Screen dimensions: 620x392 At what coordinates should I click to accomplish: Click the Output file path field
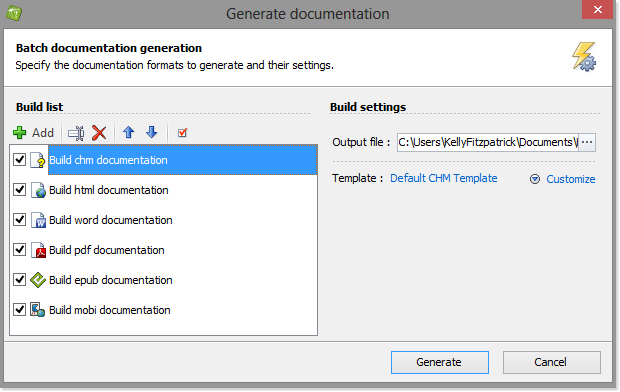coord(488,142)
